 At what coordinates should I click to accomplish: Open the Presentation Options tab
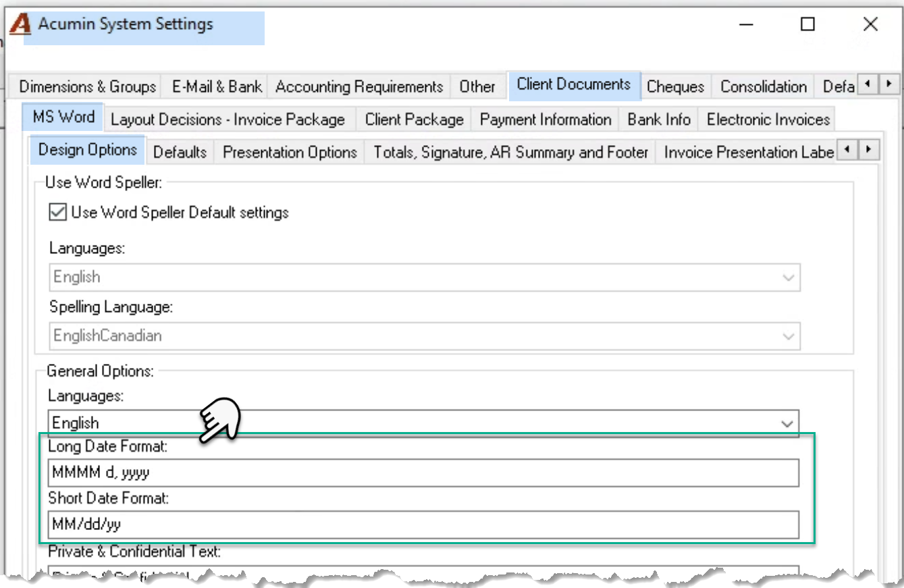(x=290, y=153)
